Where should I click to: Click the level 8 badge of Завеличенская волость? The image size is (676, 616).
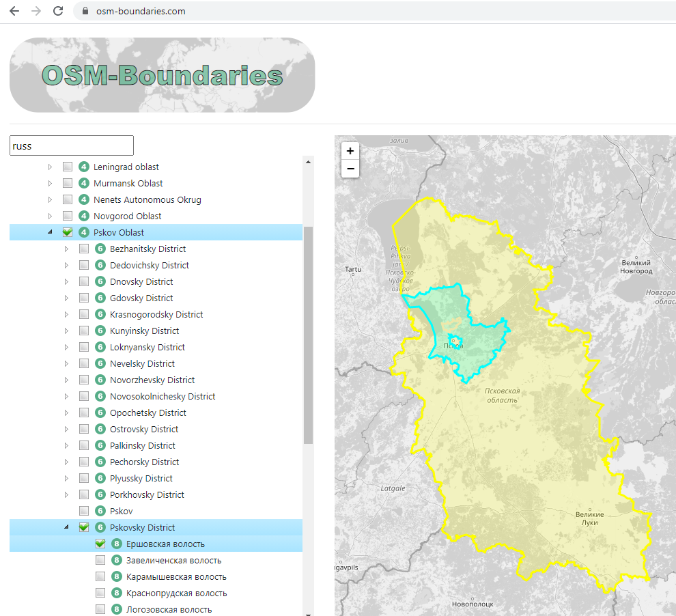point(116,560)
